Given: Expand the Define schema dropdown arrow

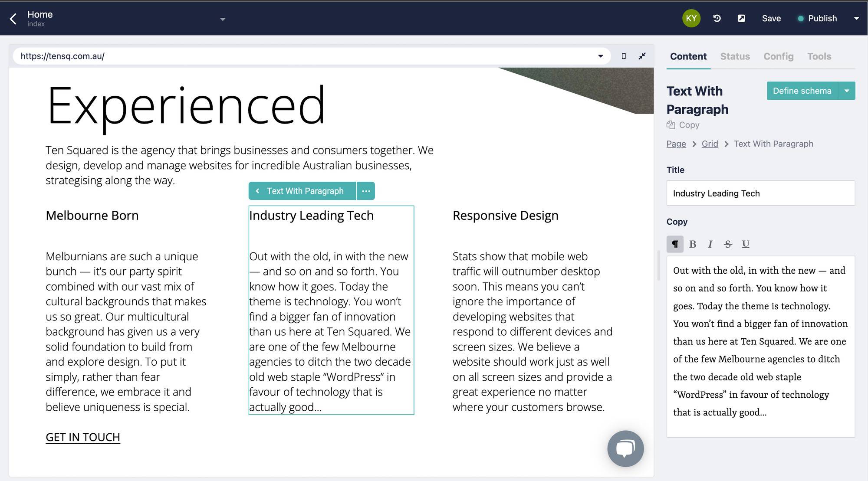Looking at the screenshot, I should click(846, 91).
